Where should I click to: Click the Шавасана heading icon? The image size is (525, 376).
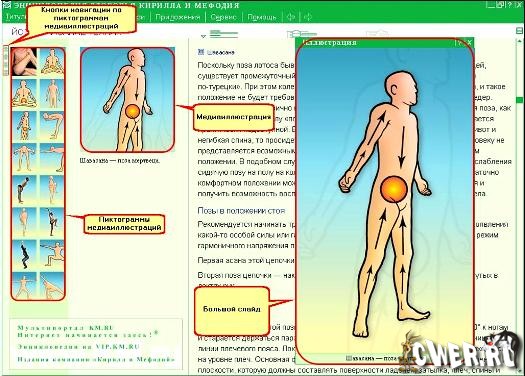point(201,52)
